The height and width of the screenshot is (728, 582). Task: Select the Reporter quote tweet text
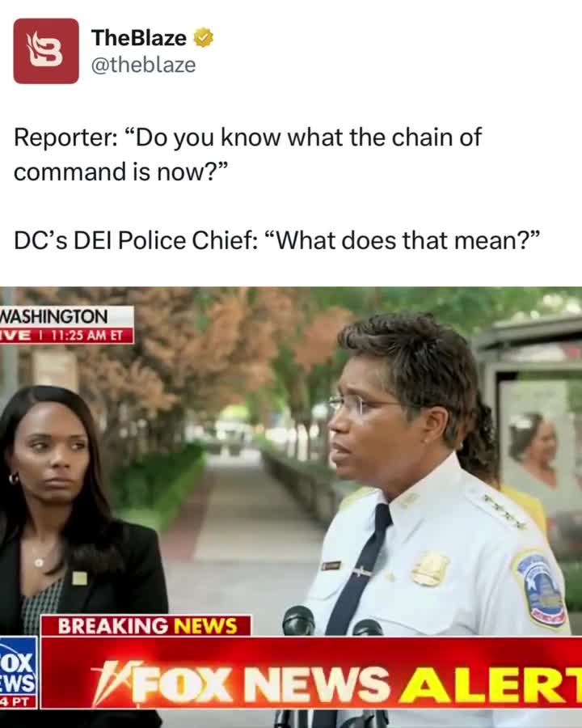(x=247, y=154)
